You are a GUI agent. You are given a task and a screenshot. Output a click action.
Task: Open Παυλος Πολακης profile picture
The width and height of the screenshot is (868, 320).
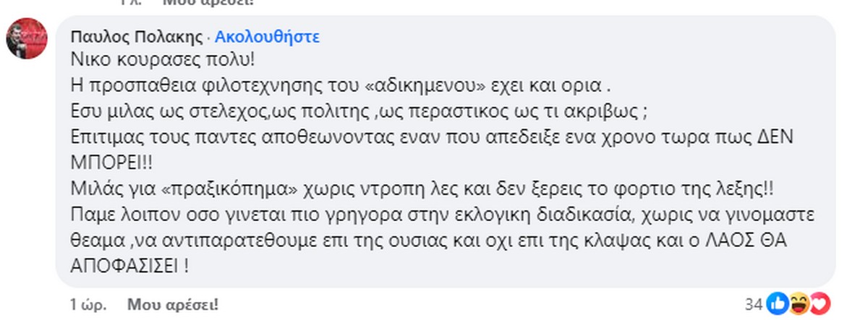pyautogui.click(x=27, y=40)
